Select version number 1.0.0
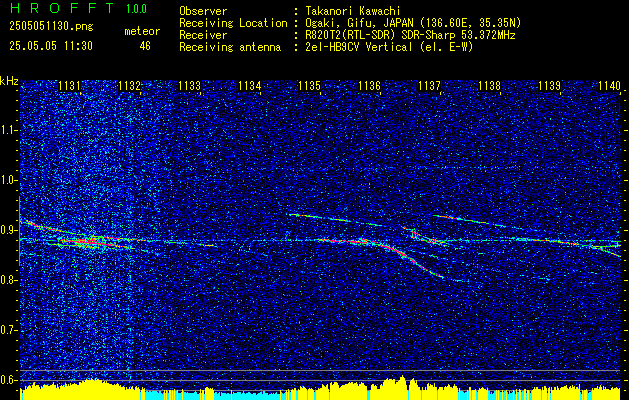Screen dimensions: 629x400 pos(136,9)
